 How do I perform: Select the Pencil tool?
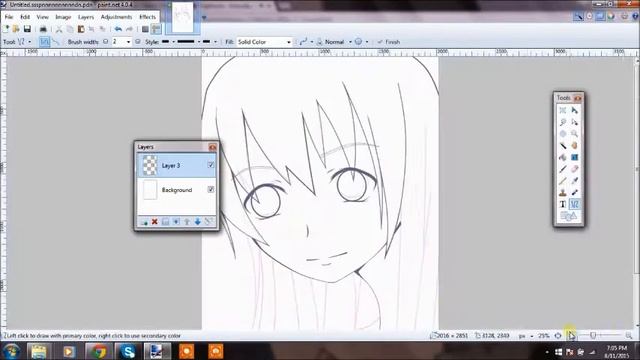point(563,181)
